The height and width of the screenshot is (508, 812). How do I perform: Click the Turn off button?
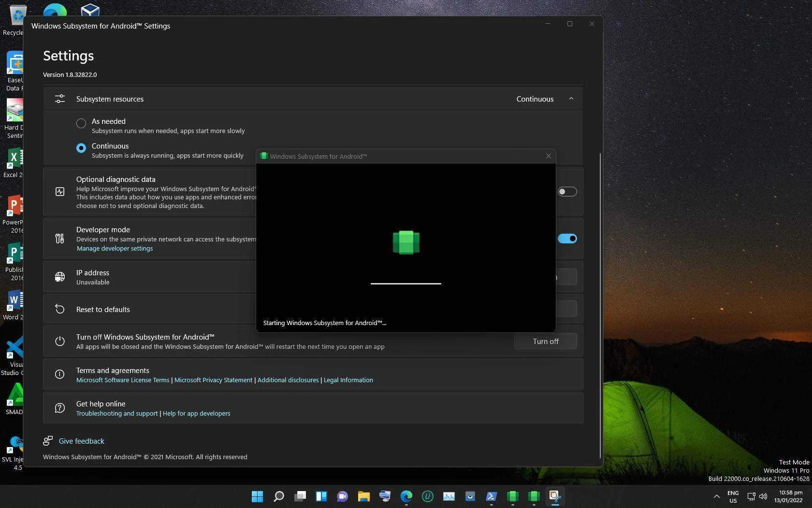[x=546, y=341]
